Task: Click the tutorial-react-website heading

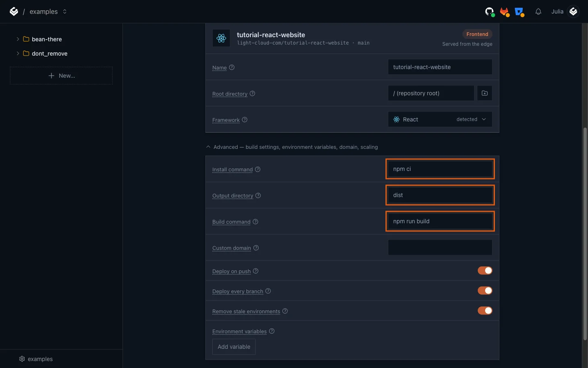Action: 271,35
